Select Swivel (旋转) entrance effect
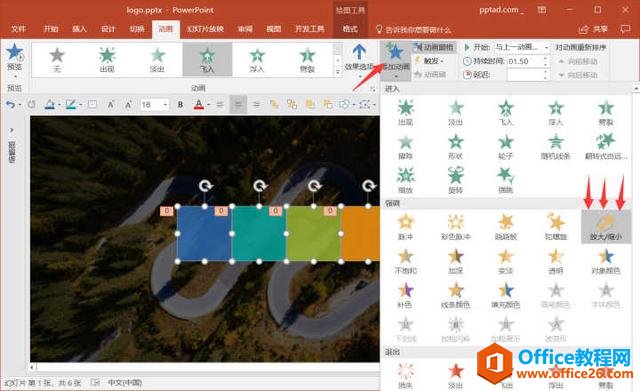 [x=456, y=180]
